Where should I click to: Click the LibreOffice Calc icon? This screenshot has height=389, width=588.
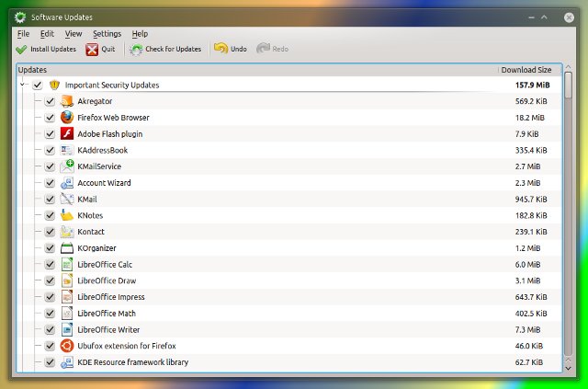pos(67,264)
